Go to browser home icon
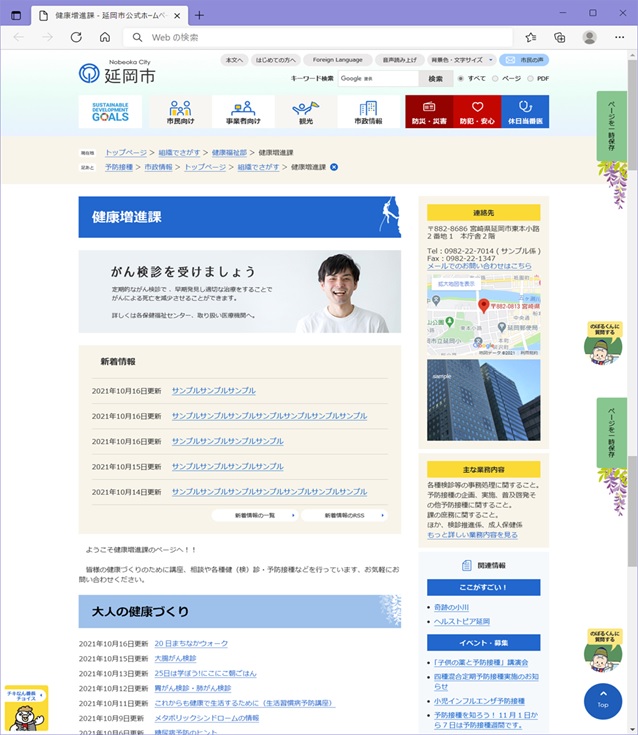 pyautogui.click(x=105, y=38)
